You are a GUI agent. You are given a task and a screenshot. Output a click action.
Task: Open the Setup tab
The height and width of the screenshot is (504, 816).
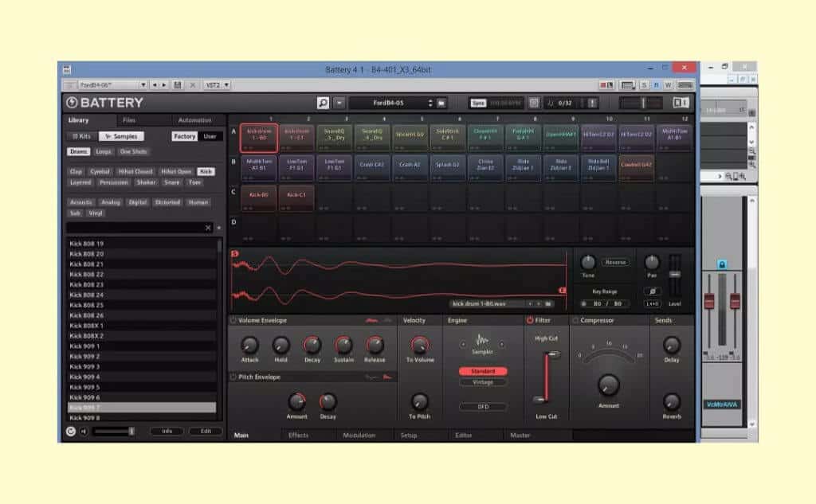tap(409, 436)
